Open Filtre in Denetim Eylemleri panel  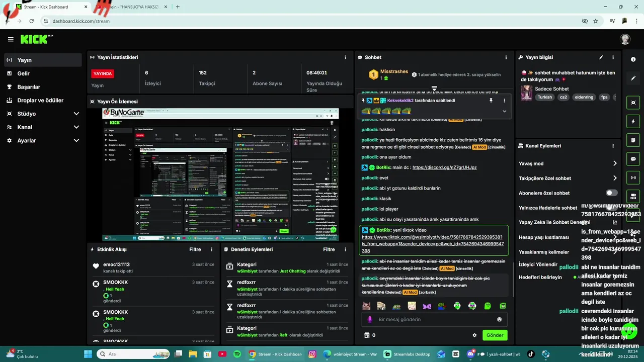(x=329, y=249)
